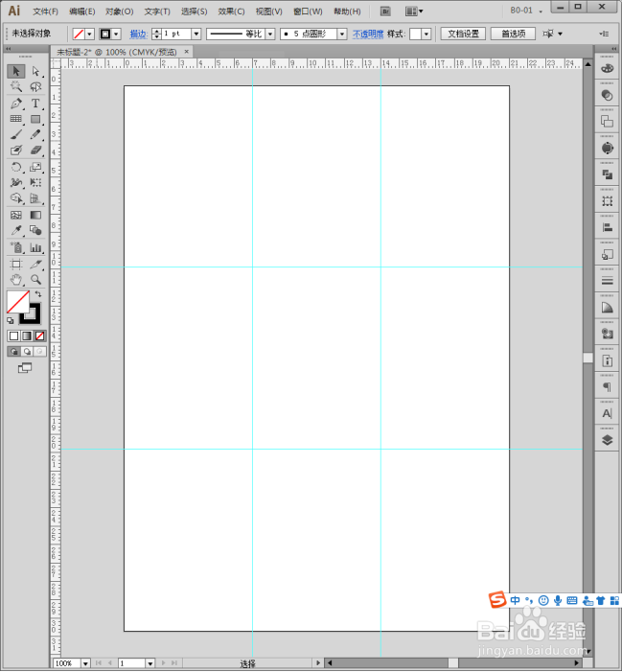Select the Zoom magnifier tool
Image resolution: width=622 pixels, height=672 pixels.
[36, 280]
